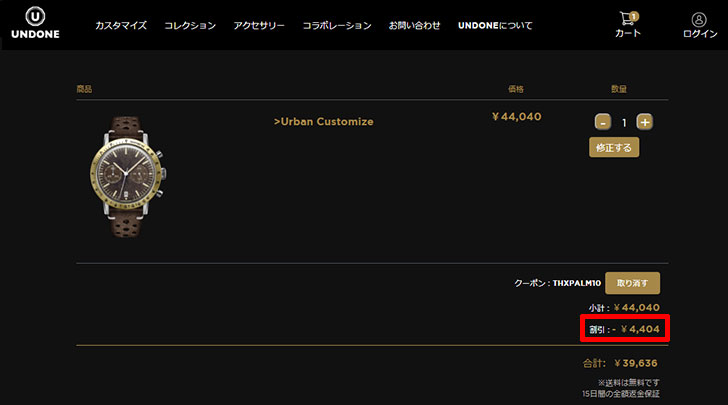Open the Urban Customize product link
The width and height of the screenshot is (728, 405).
323,121
